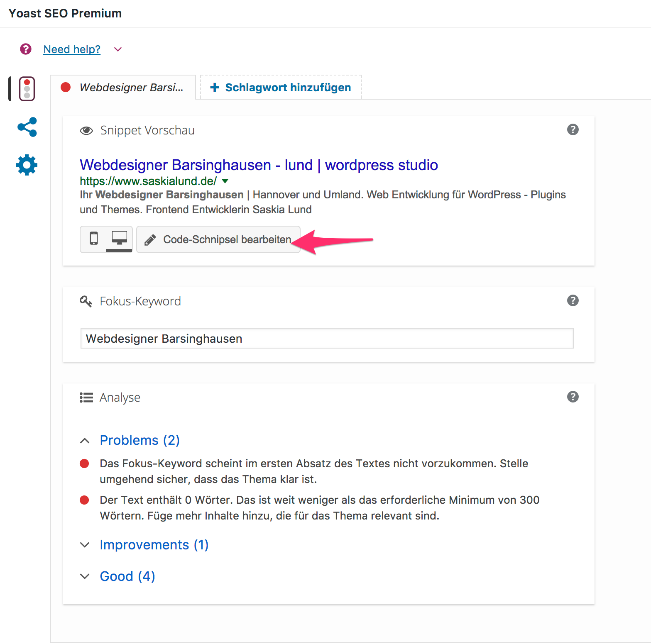Open the advanced gear settings tab

tap(27, 165)
